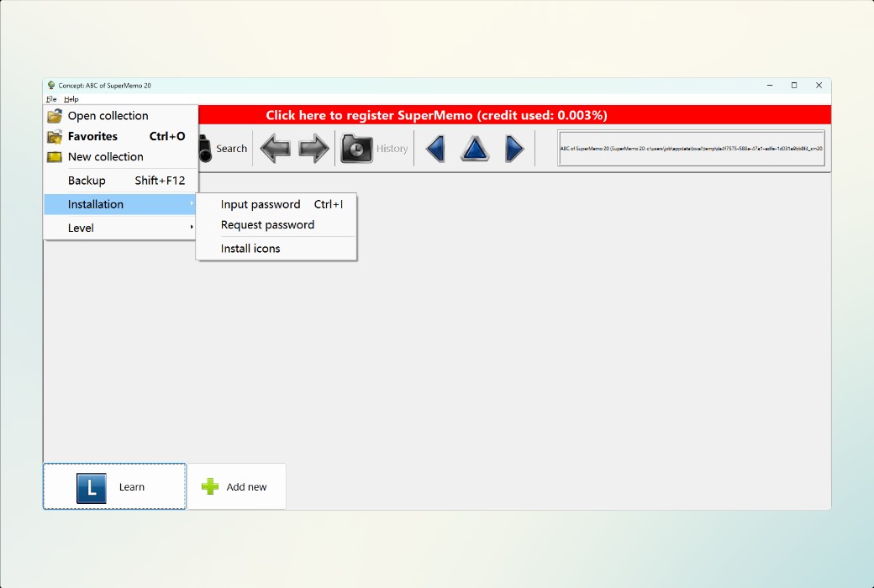
Task: Click the blue up triangle navigation icon
Action: [x=474, y=148]
